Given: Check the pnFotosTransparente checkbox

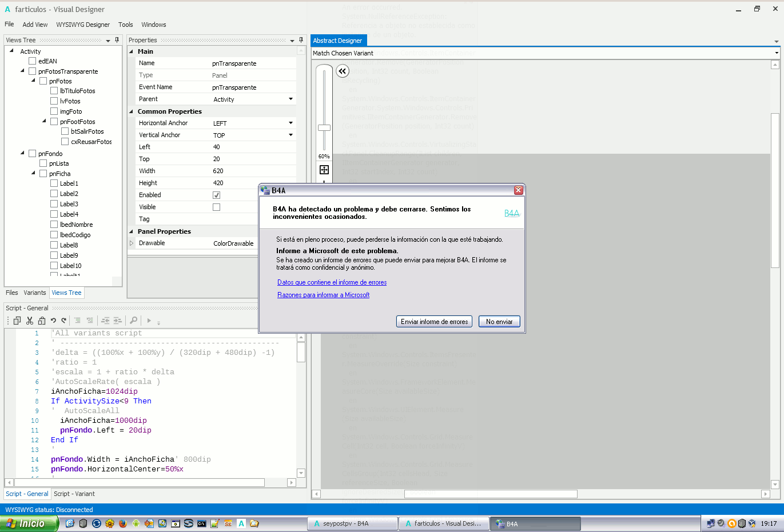Looking at the screenshot, I should [x=33, y=71].
